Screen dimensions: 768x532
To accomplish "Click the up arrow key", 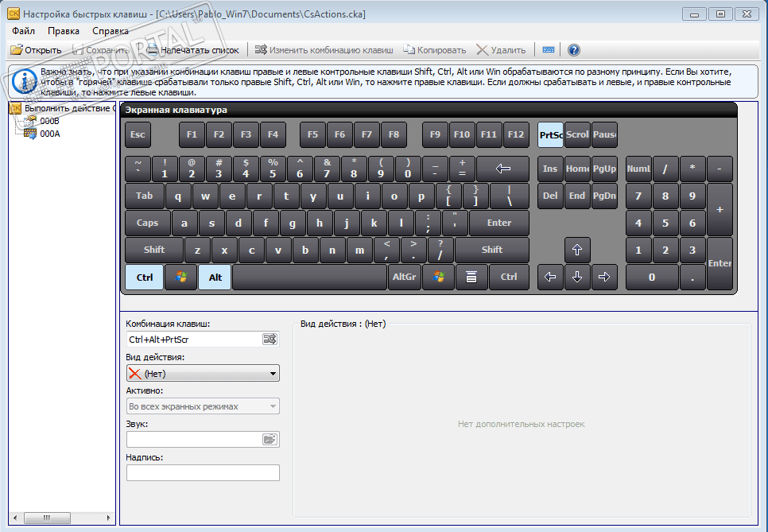I will pos(577,250).
